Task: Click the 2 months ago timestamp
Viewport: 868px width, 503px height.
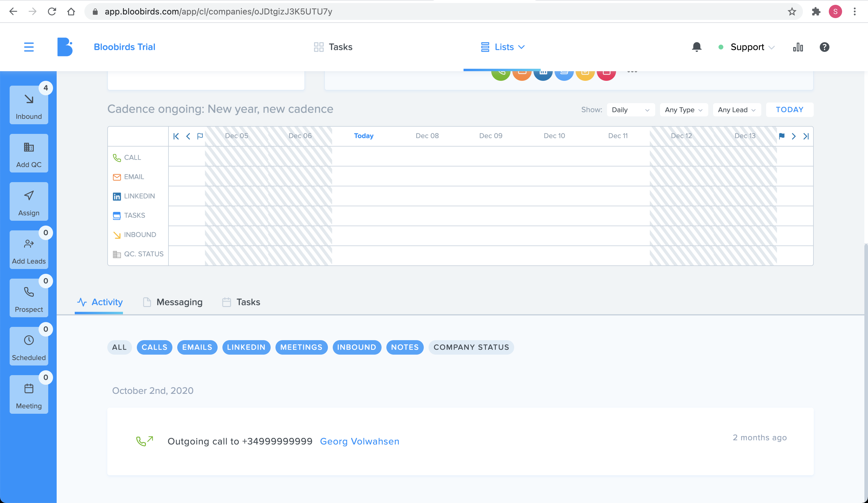Action: pyautogui.click(x=759, y=438)
